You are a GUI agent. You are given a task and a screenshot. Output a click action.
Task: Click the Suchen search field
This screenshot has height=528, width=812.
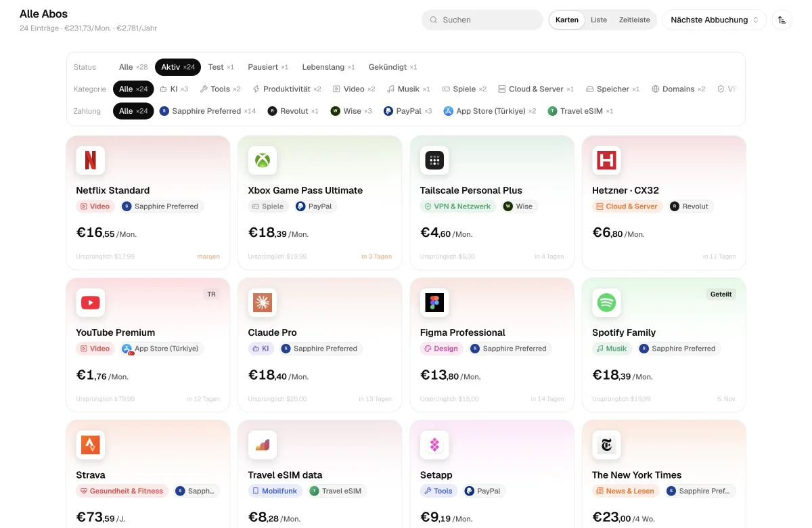[x=482, y=20]
